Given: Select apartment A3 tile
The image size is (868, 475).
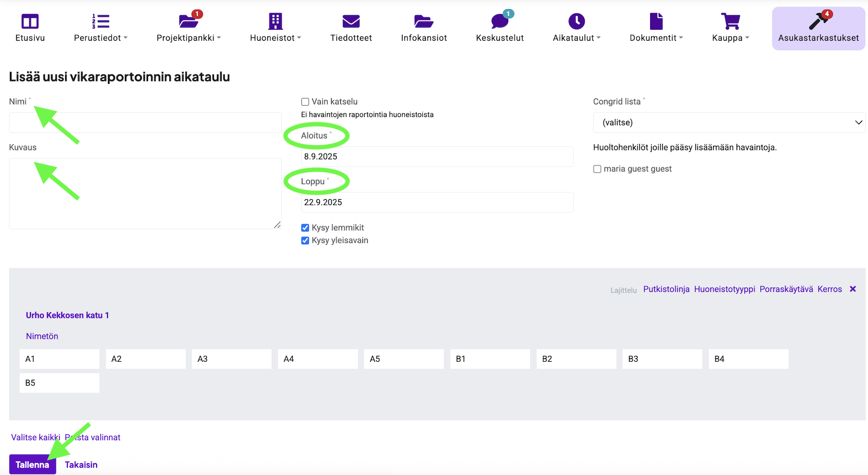Looking at the screenshot, I should pyautogui.click(x=231, y=359).
